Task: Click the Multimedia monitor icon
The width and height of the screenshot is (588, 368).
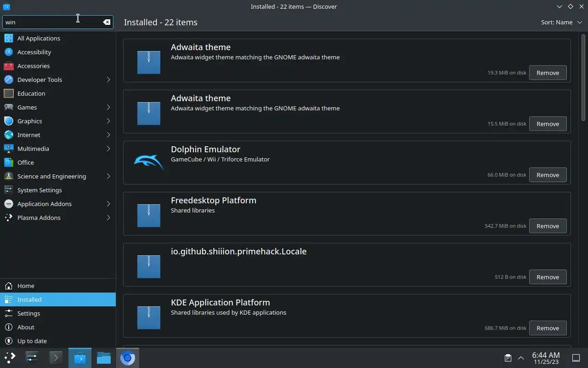Action: click(x=9, y=149)
